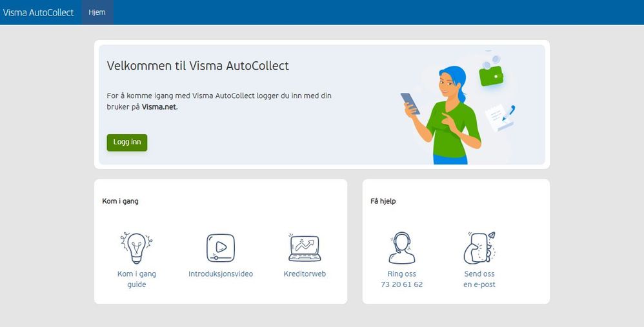Click the Kom i gang section heading
This screenshot has width=644, height=327.
pyautogui.click(x=120, y=201)
